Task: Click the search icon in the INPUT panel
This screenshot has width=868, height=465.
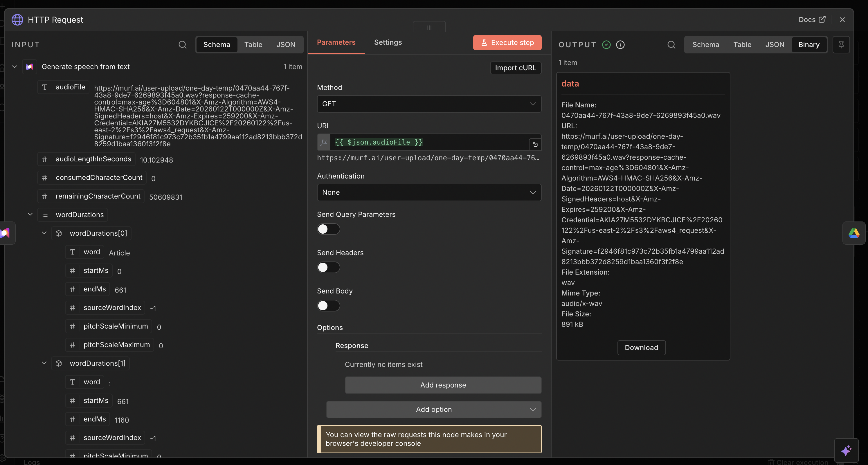Action: click(183, 44)
